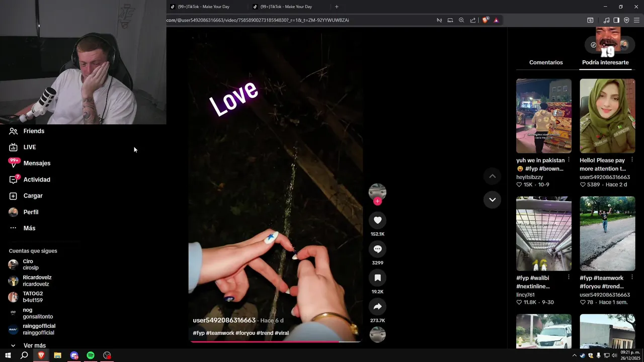The width and height of the screenshot is (644, 362).
Task: Open Friends in the sidebar
Action: [x=27, y=131]
